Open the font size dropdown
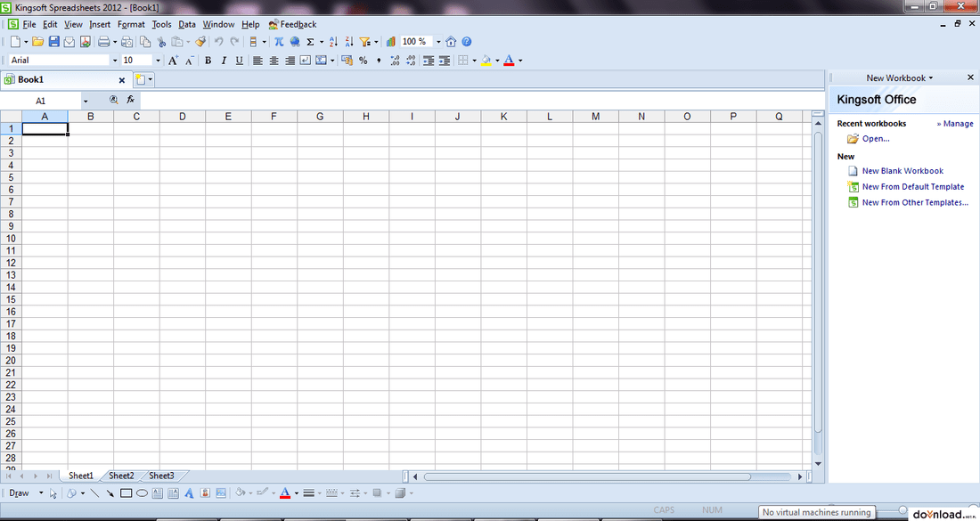 pos(158,61)
